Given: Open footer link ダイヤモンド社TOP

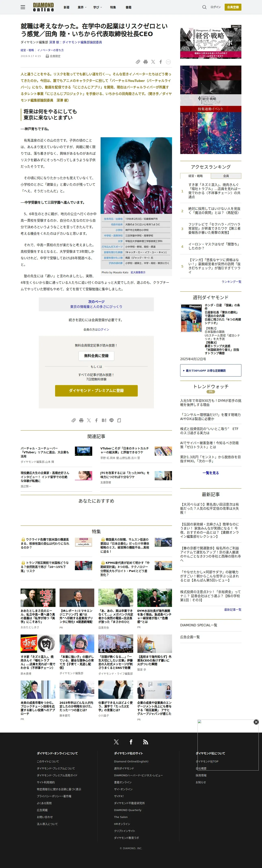Looking at the screenshot, I should coord(207,761).
